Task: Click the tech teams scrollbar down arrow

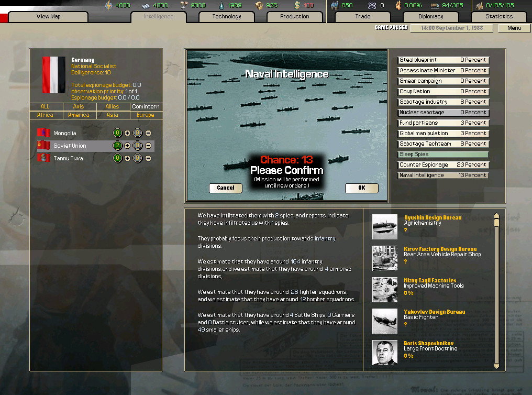Action: [x=497, y=366]
